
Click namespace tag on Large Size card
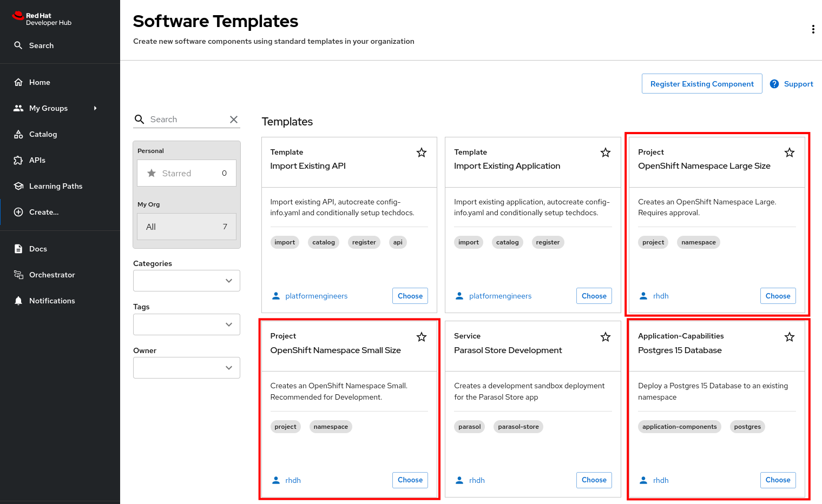tap(699, 242)
